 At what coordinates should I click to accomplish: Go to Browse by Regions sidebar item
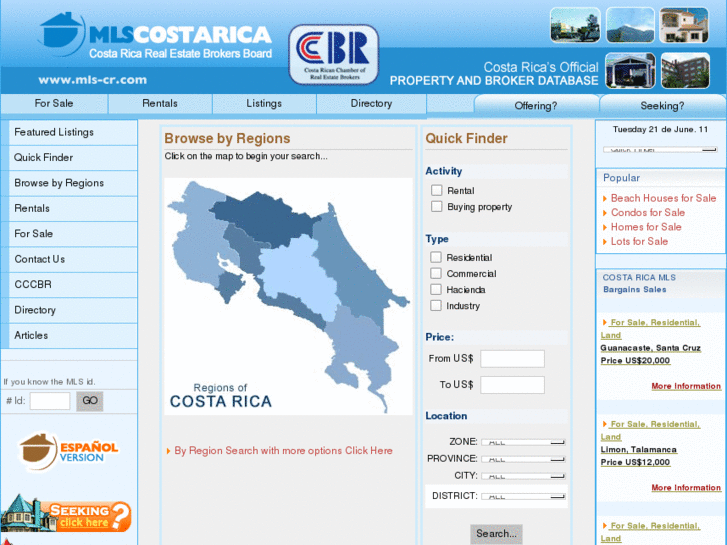click(73, 183)
